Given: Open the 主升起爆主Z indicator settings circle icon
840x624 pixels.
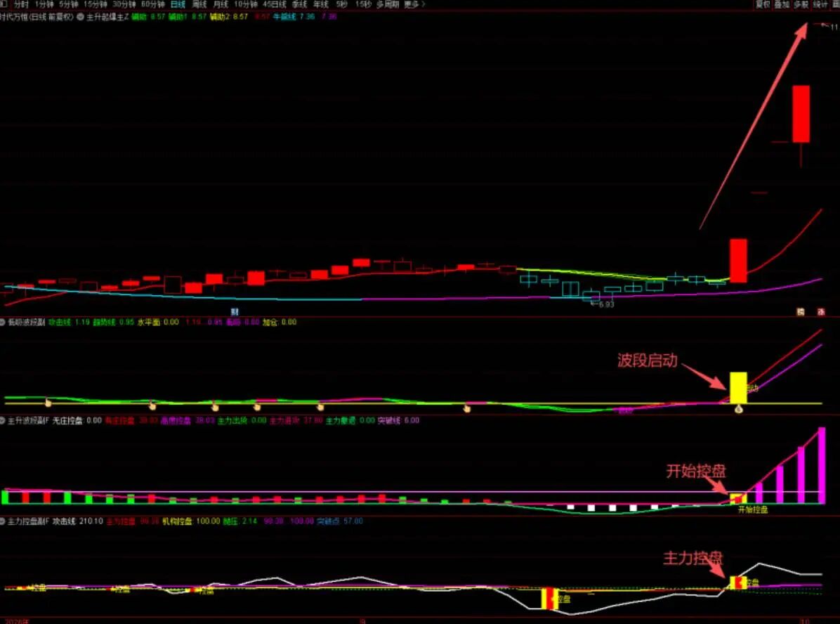Looking at the screenshot, I should click(80, 17).
